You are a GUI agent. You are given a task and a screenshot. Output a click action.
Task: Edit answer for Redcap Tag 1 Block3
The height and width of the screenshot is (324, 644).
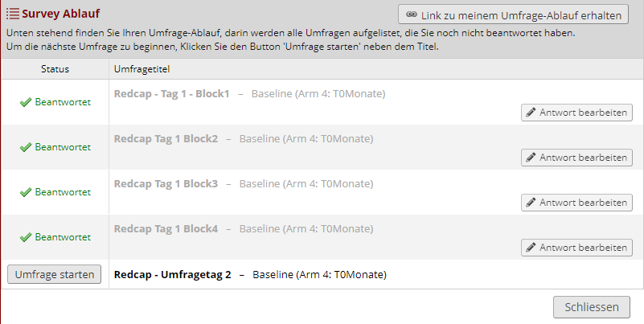[x=576, y=203]
